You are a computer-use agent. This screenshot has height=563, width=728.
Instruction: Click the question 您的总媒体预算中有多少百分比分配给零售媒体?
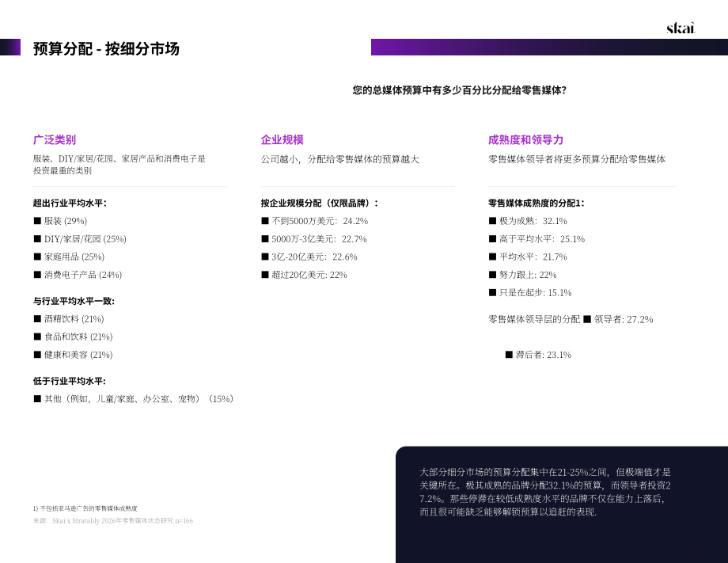(x=459, y=90)
